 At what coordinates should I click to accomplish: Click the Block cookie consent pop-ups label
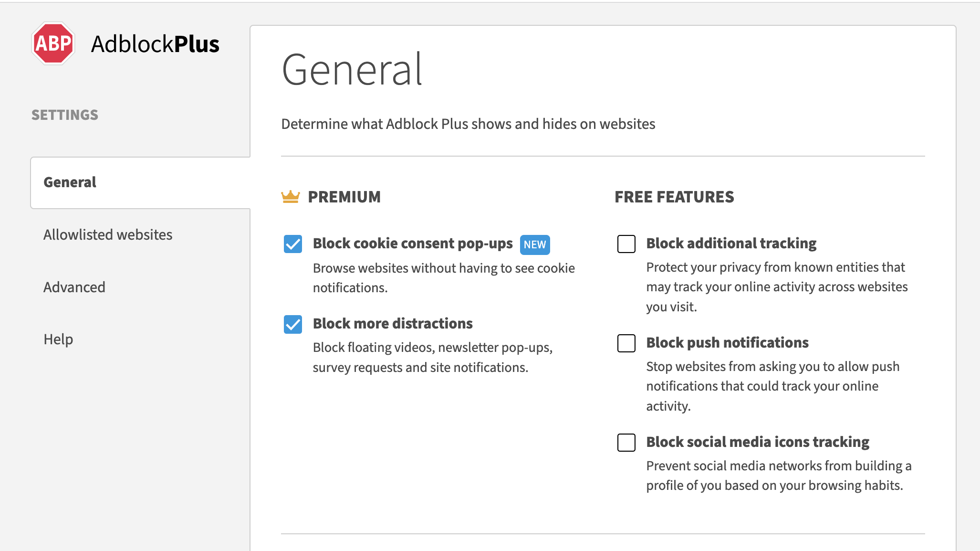pos(413,244)
